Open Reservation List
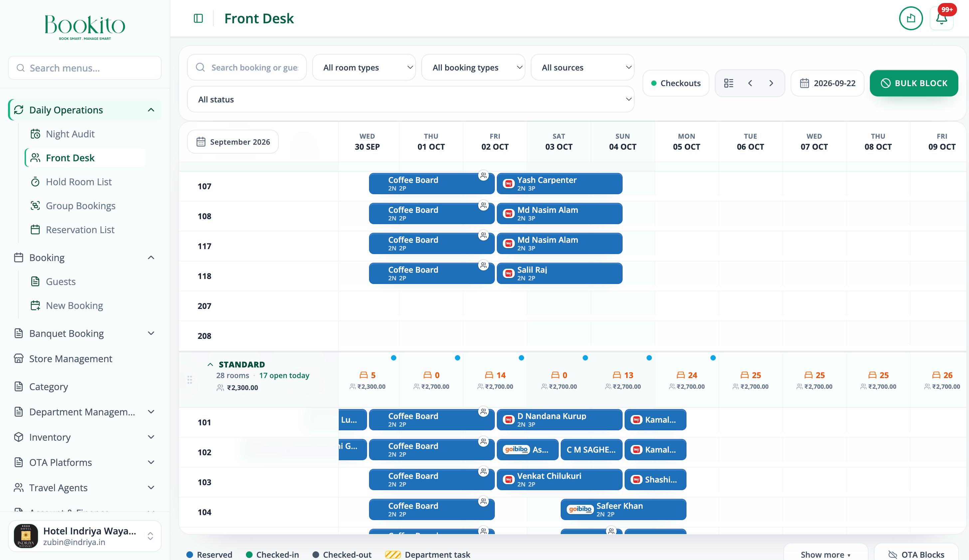The image size is (969, 560). click(80, 229)
